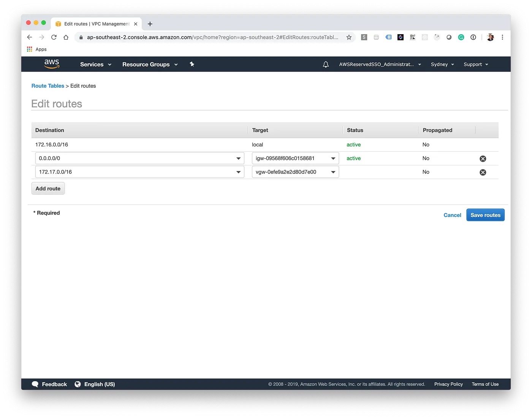532x418 pixels.
Task: Click the Edit routes page heading
Action: point(57,104)
